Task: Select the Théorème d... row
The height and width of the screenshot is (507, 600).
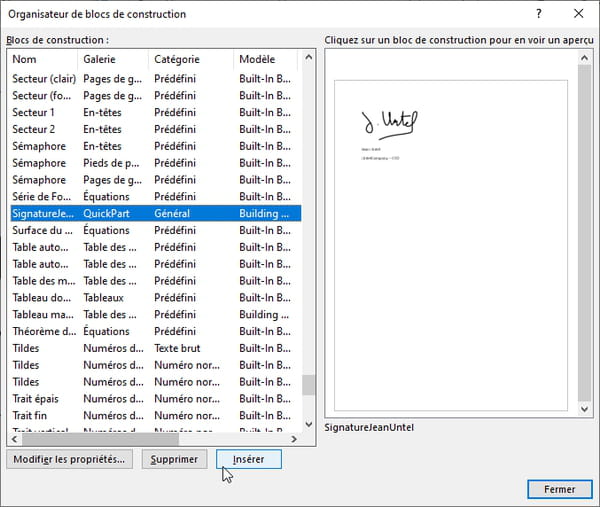Action: pos(156,331)
